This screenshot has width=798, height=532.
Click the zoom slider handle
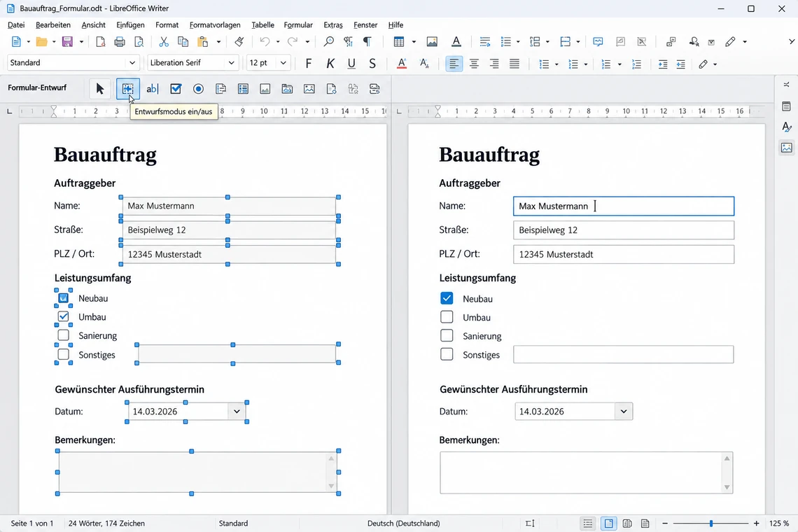click(x=711, y=524)
